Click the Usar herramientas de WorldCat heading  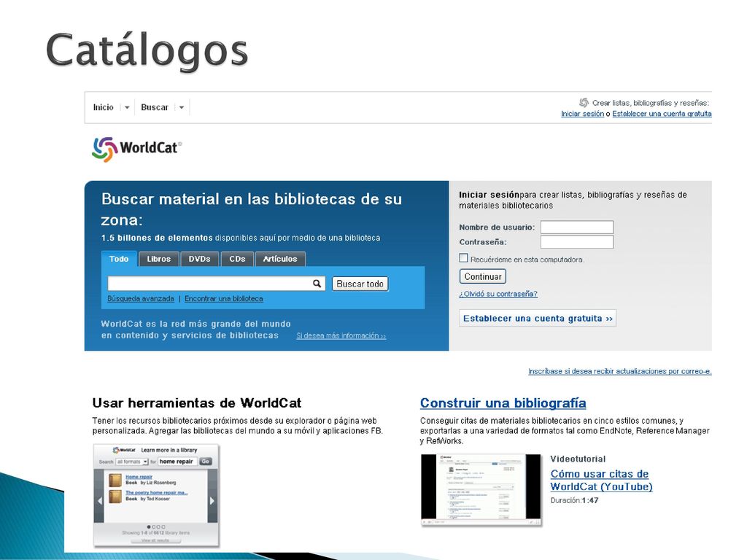[x=197, y=403]
